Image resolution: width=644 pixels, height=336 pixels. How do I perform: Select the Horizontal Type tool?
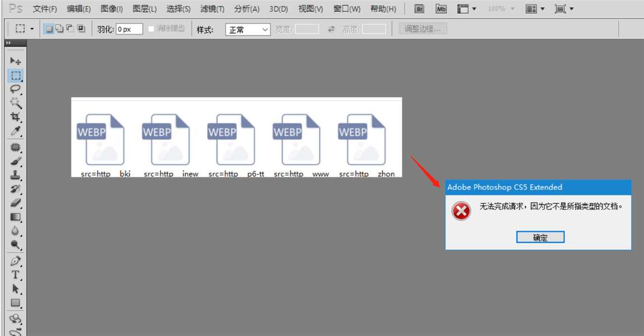click(15, 275)
